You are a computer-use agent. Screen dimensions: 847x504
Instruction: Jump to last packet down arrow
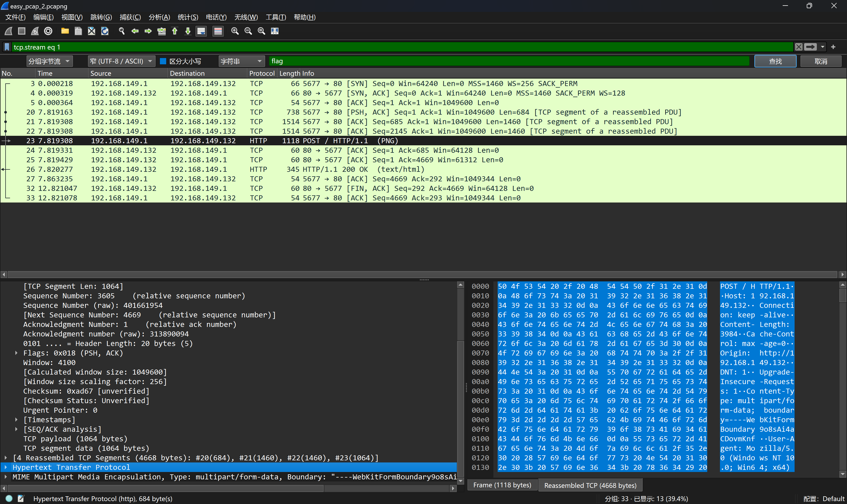(188, 31)
